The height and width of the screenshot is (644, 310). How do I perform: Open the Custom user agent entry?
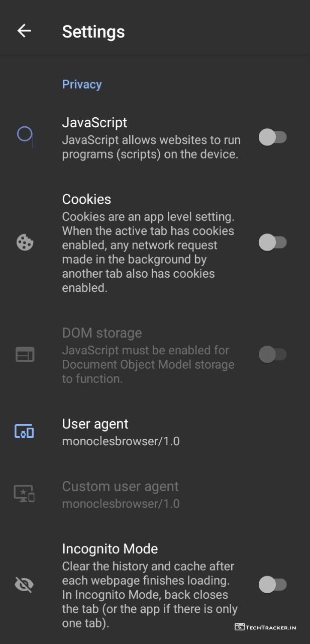point(121,495)
